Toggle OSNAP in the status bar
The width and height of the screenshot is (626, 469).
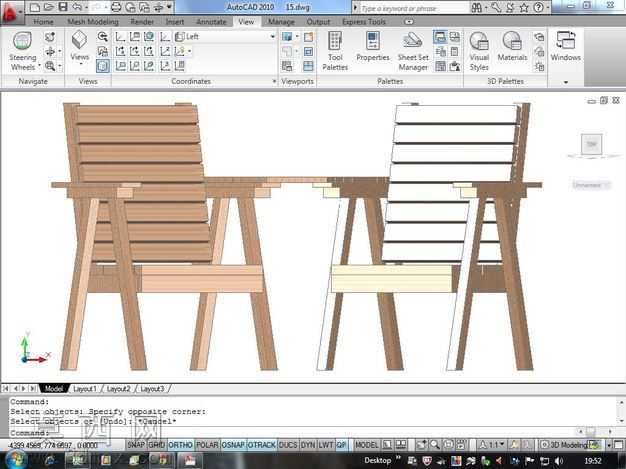(233, 445)
